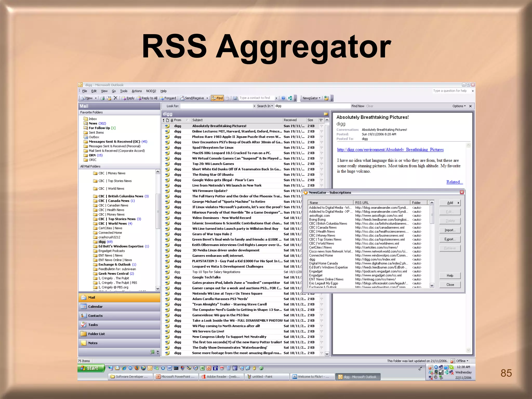
Task: Click the Add button with submenu arrow
Action: [x=450, y=203]
